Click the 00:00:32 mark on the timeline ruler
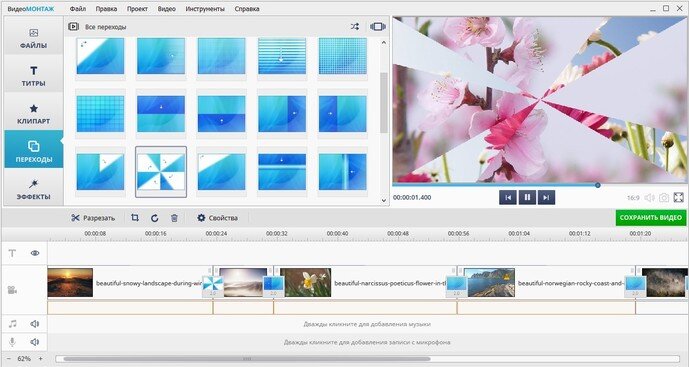689x367 pixels. (x=276, y=233)
